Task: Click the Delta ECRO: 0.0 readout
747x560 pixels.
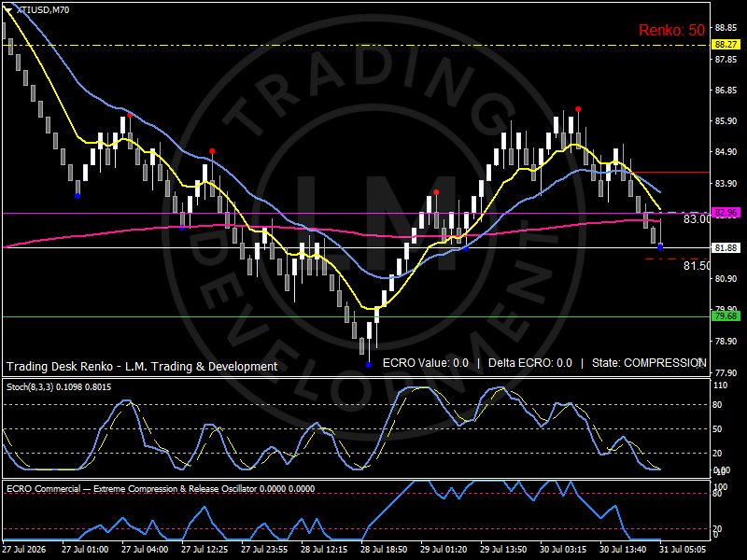Action: click(529, 363)
